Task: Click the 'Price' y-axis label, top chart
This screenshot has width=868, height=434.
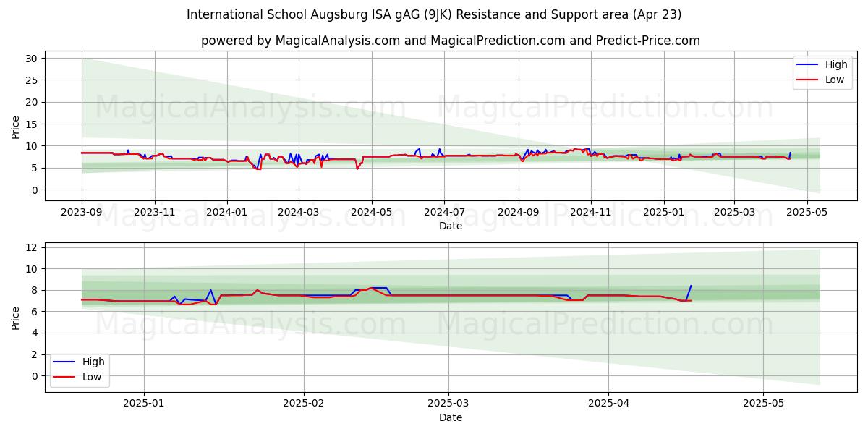Action: tap(16, 126)
